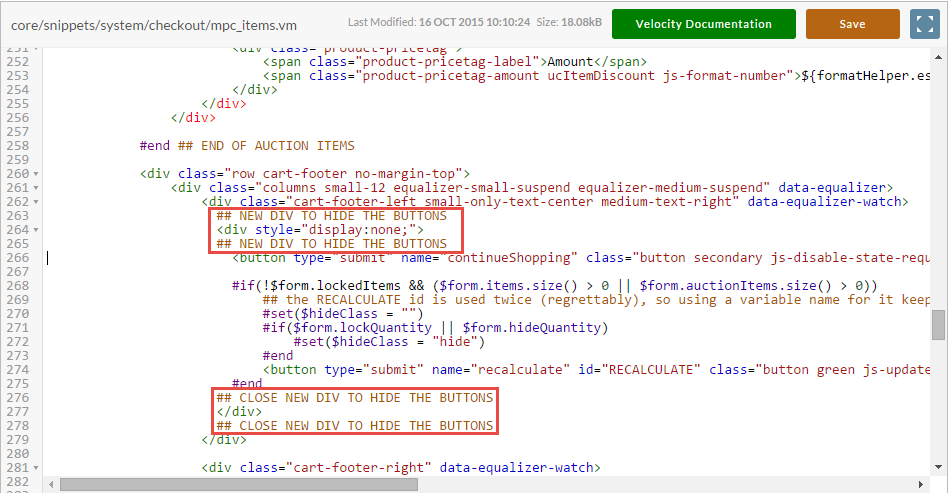Click the vertical scrollbar down arrow
This screenshot has height=493, width=949.
[x=938, y=467]
